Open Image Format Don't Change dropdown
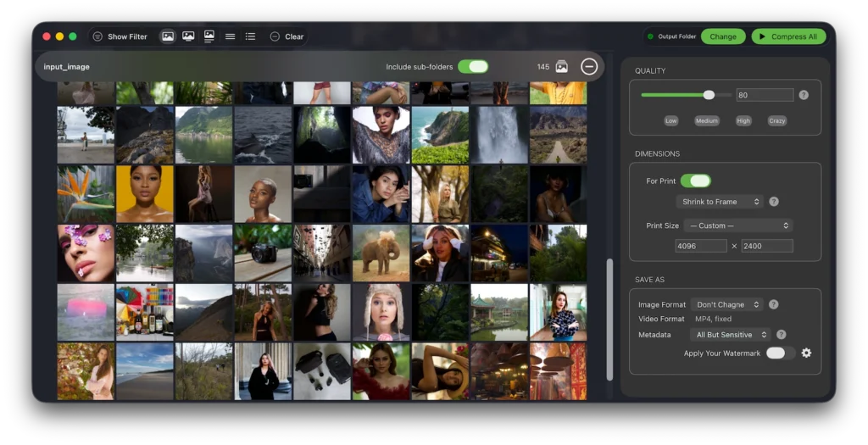 726,304
